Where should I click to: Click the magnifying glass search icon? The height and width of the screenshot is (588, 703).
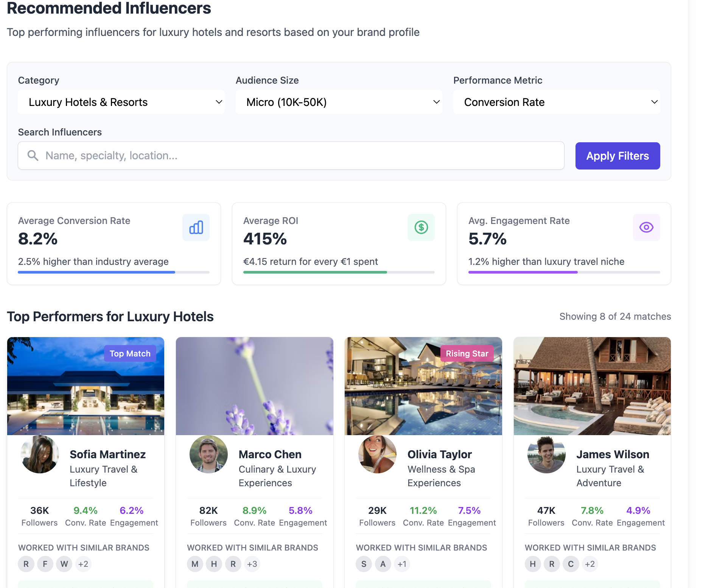click(x=33, y=156)
